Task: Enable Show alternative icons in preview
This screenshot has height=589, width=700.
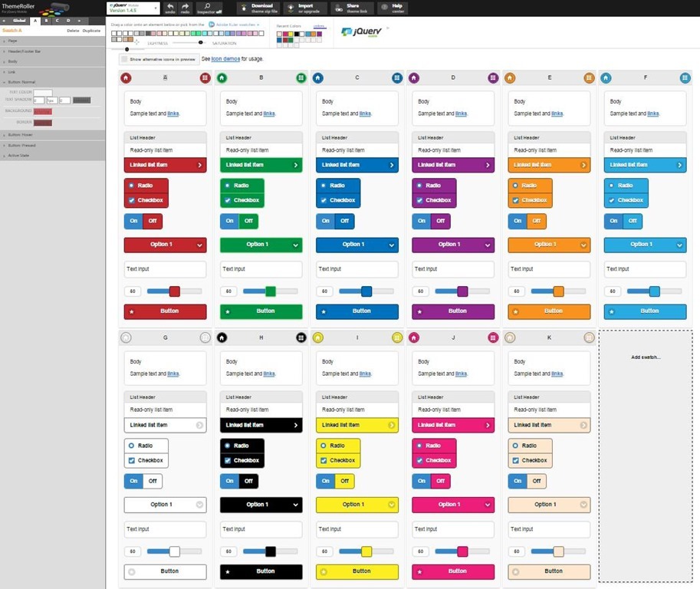Action: pos(124,59)
